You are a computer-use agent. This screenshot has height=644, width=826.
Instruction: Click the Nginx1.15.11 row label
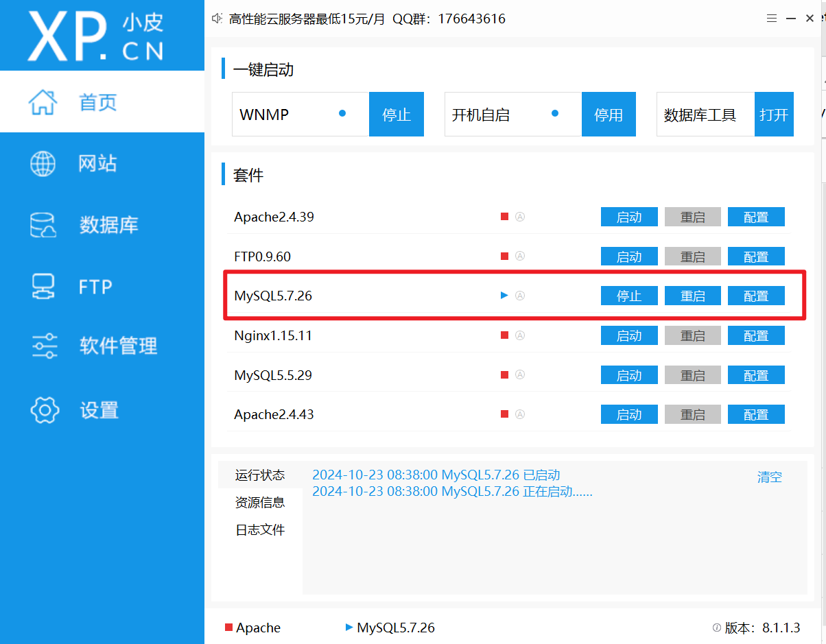(x=273, y=335)
